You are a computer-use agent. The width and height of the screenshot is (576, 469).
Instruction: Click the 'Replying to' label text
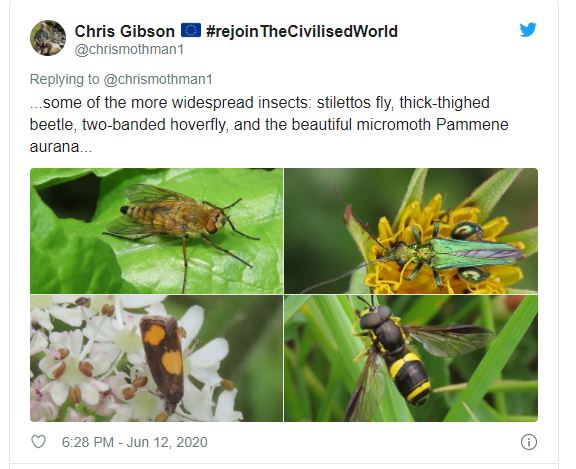click(65, 79)
